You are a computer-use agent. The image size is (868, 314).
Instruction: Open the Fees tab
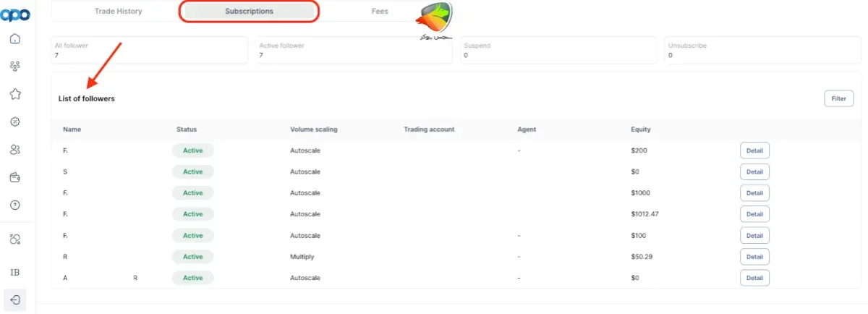pyautogui.click(x=380, y=12)
